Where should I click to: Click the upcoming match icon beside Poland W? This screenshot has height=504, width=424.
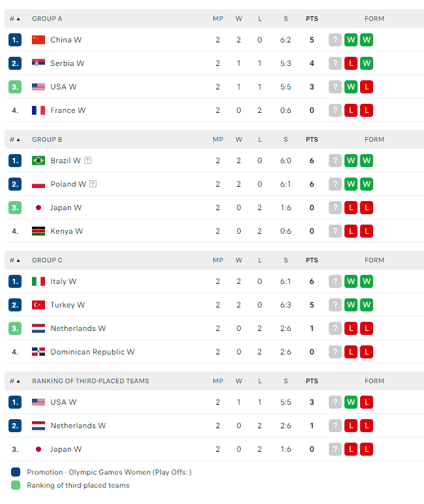93,184
